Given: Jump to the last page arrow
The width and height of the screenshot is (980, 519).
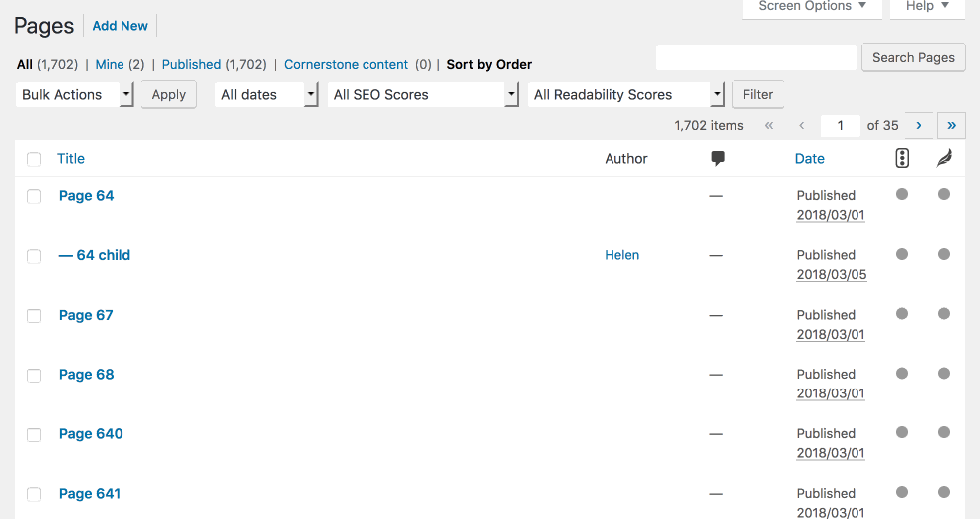Looking at the screenshot, I should 951,126.
